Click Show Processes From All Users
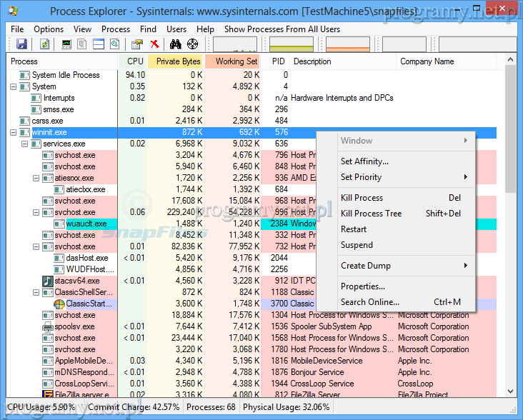Image resolution: width=523 pixels, height=420 pixels. (x=282, y=29)
